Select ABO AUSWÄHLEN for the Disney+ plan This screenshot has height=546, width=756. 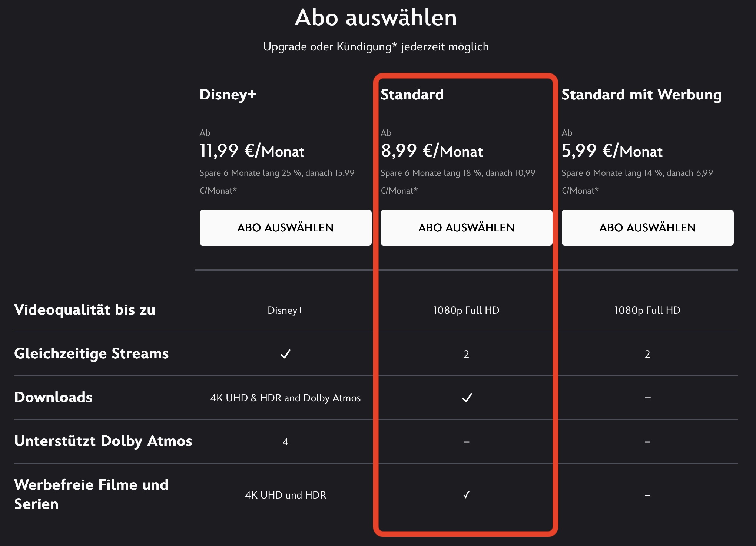286,227
